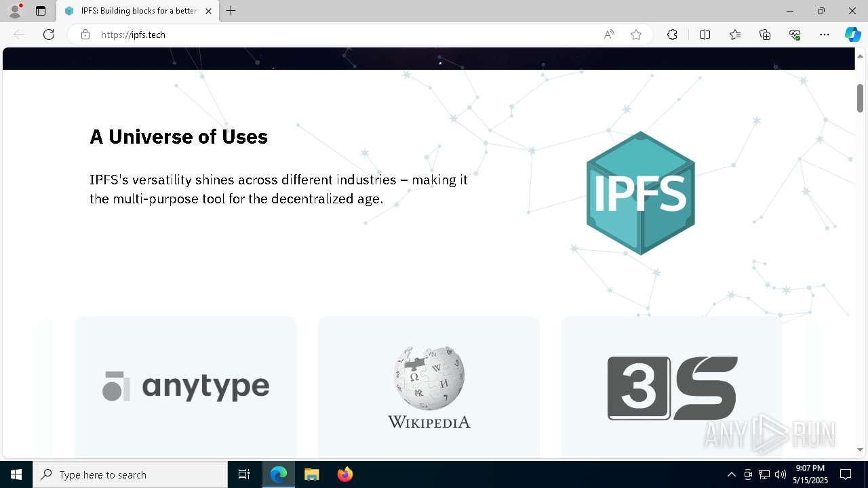The image size is (868, 488).
Task: Open the 3S logo card
Action: [672, 386]
